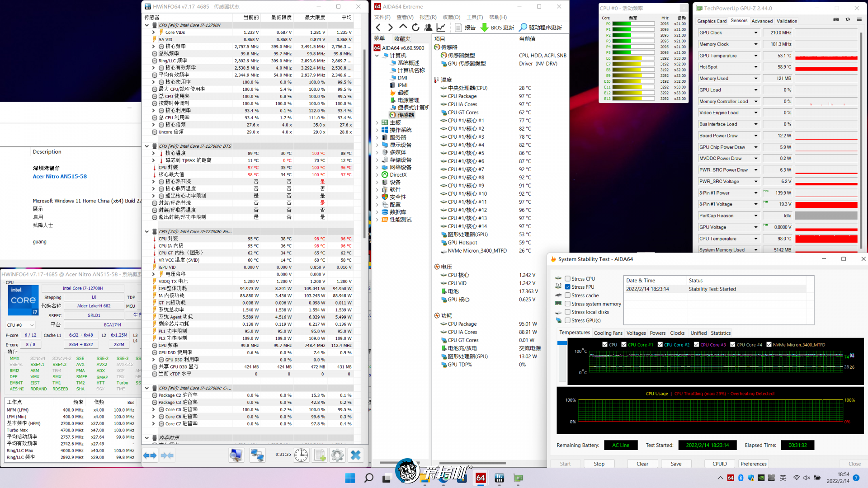
Task: Click HWiNFO blue X close sensors button
Action: [x=356, y=455]
